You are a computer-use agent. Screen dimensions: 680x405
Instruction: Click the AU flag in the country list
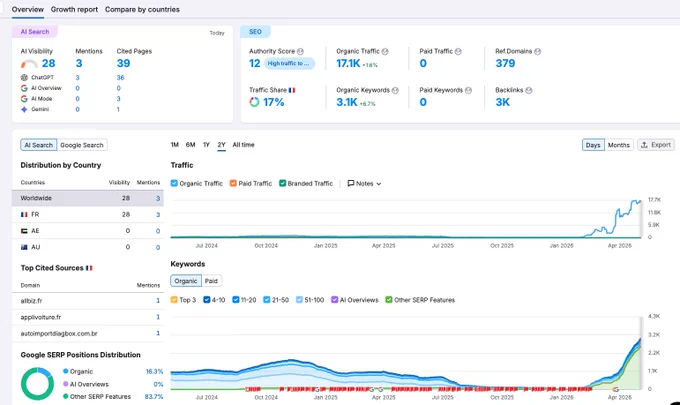click(24, 247)
